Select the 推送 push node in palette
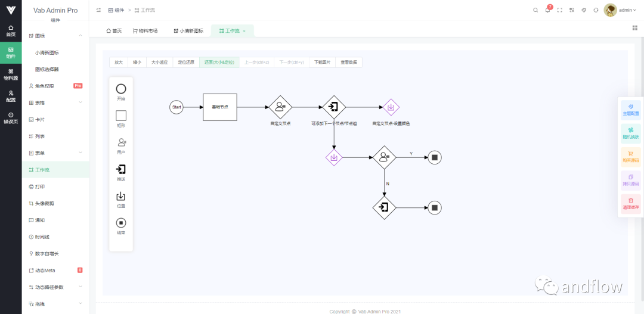644x314 pixels. [x=120, y=170]
